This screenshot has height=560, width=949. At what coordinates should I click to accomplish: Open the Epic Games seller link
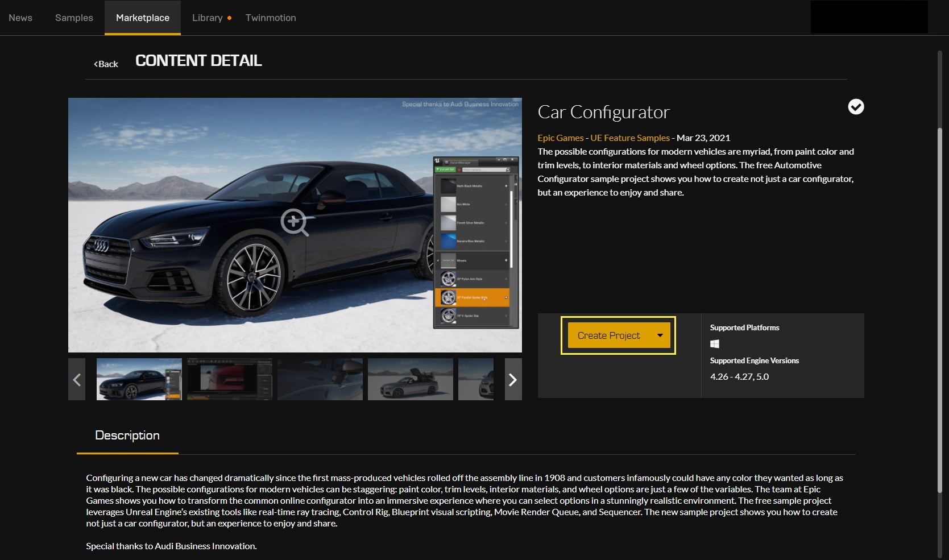coord(561,138)
